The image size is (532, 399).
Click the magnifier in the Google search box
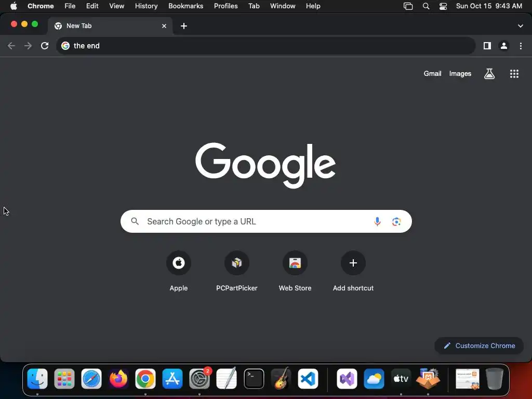point(135,221)
